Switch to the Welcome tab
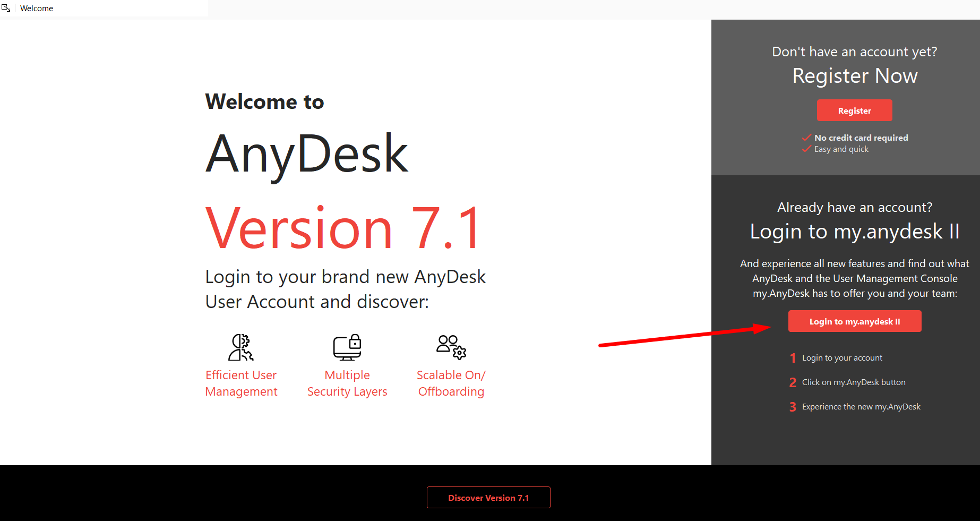This screenshot has height=521, width=980. pos(37,8)
